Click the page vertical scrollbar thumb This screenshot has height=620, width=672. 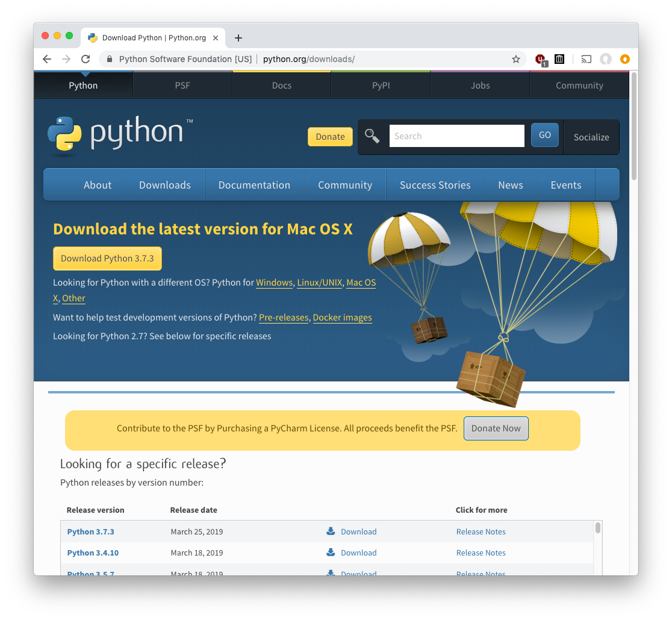pyautogui.click(x=634, y=126)
